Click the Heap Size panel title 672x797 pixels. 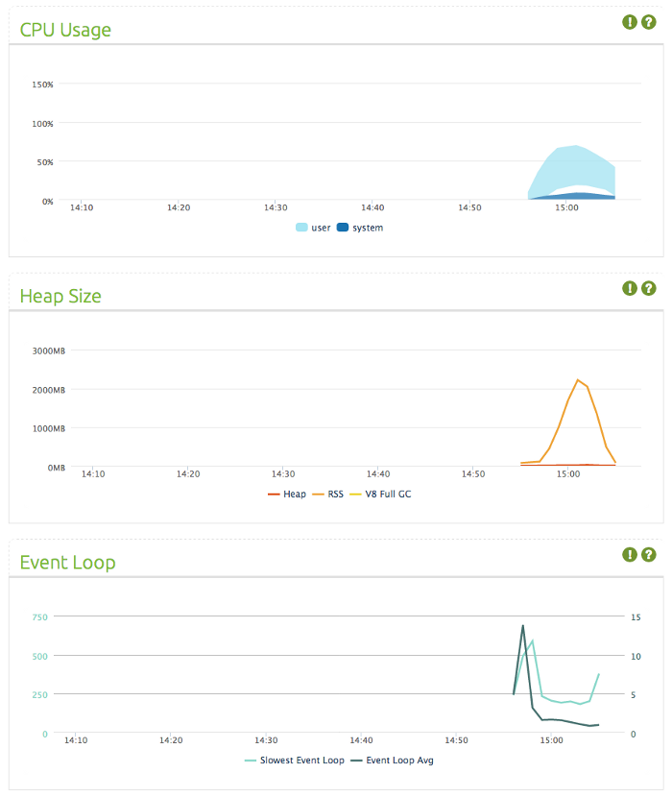click(60, 297)
